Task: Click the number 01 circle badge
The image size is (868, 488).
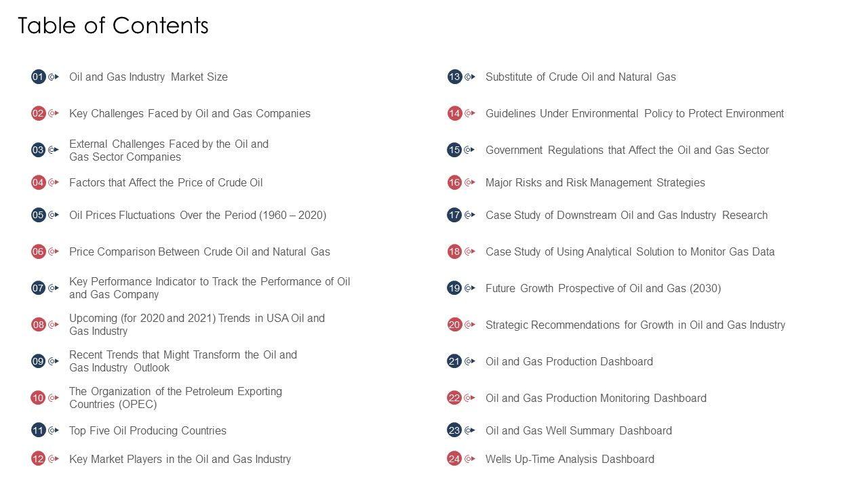Action: tap(38, 77)
